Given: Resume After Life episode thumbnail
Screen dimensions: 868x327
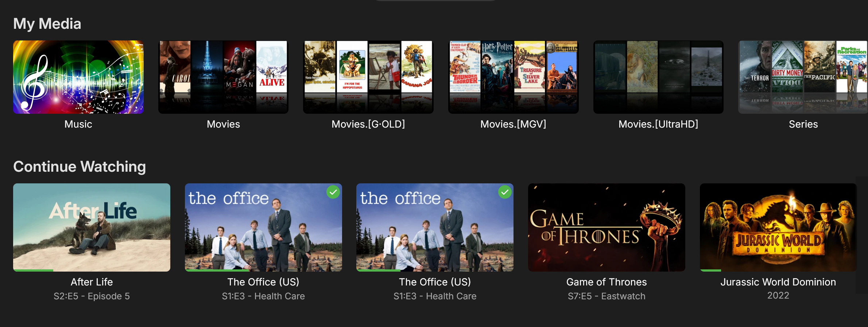Looking at the screenshot, I should (92, 227).
